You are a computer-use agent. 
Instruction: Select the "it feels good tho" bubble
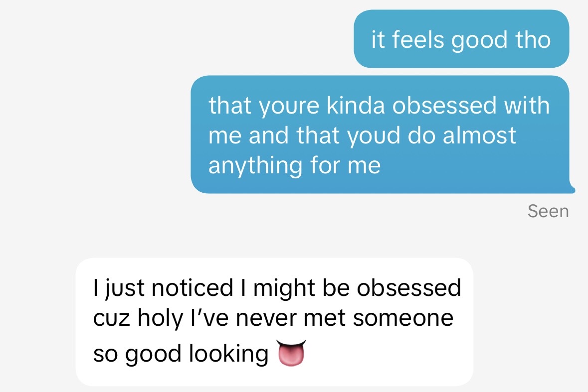[461, 39]
